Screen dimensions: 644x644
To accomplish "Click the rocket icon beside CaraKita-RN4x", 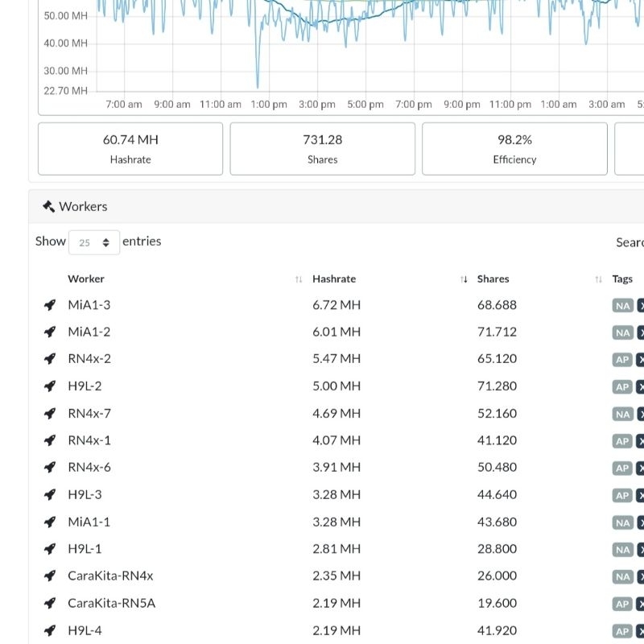I will pos(50,576).
